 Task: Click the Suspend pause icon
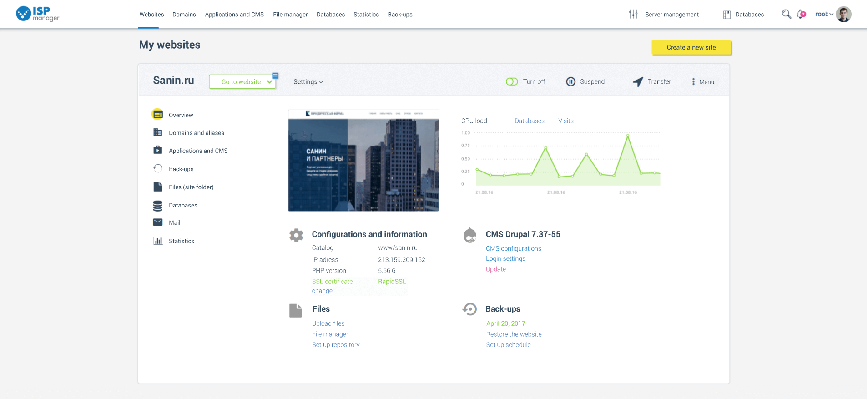click(x=570, y=81)
